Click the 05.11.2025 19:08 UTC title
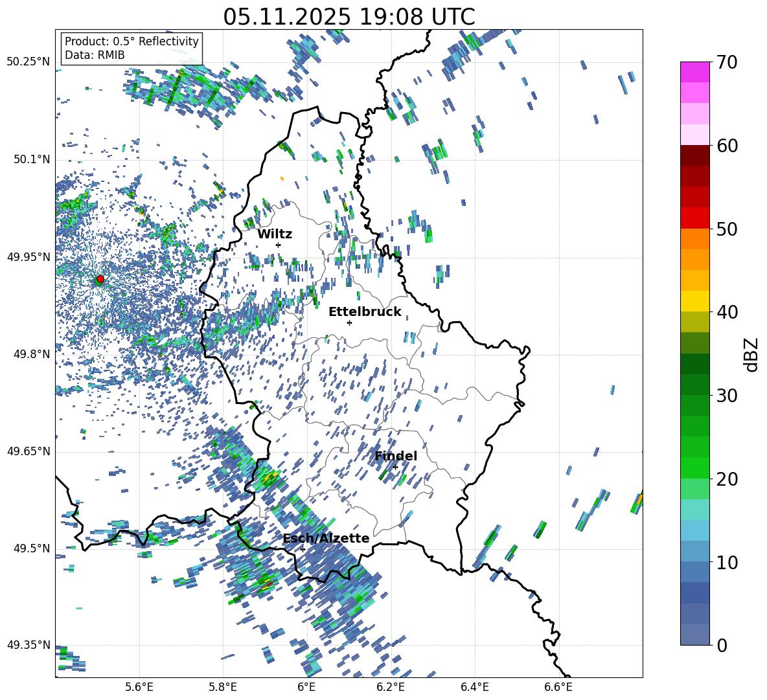 (349, 17)
